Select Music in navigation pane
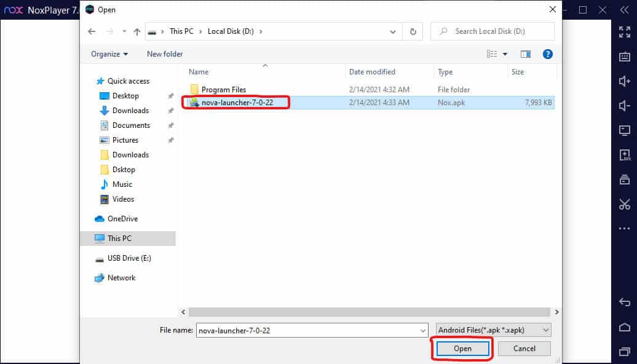Image resolution: width=637 pixels, height=364 pixels. pos(122,184)
